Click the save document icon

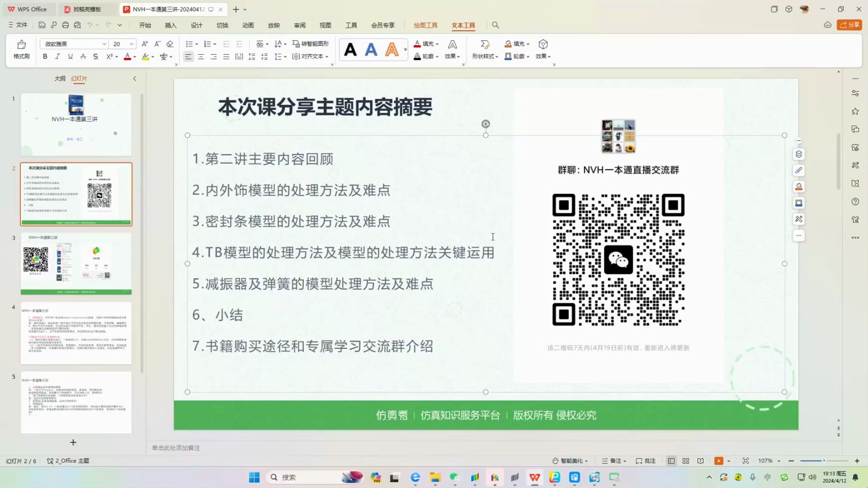coord(42,25)
